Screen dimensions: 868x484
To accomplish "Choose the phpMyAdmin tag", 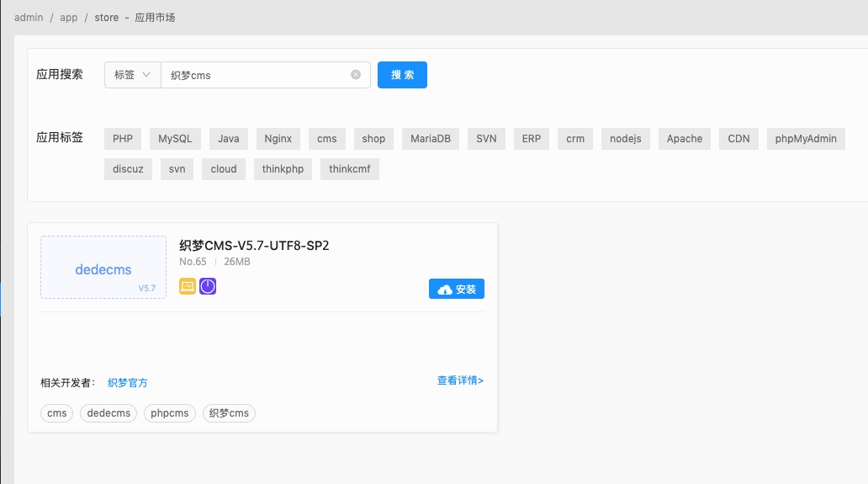I will coord(806,138).
